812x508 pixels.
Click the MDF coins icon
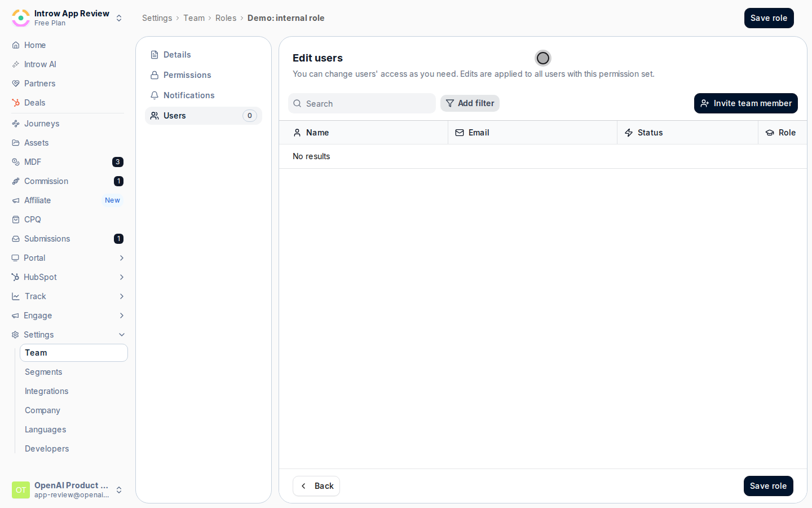(x=16, y=162)
